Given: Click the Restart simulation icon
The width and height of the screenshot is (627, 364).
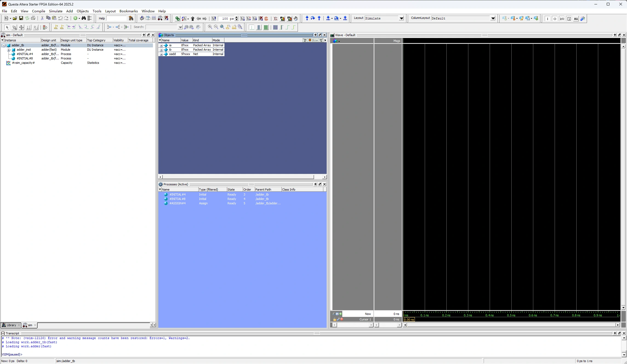Looking at the screenshot, I should (214, 19).
